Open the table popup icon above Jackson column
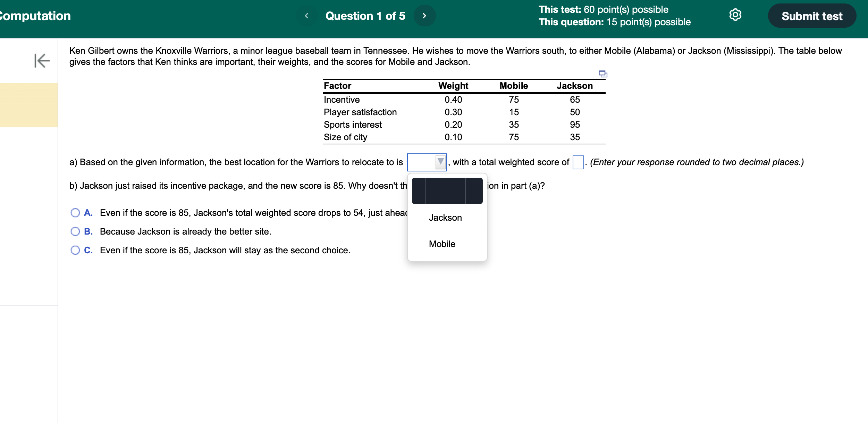868x423 pixels. coord(602,74)
